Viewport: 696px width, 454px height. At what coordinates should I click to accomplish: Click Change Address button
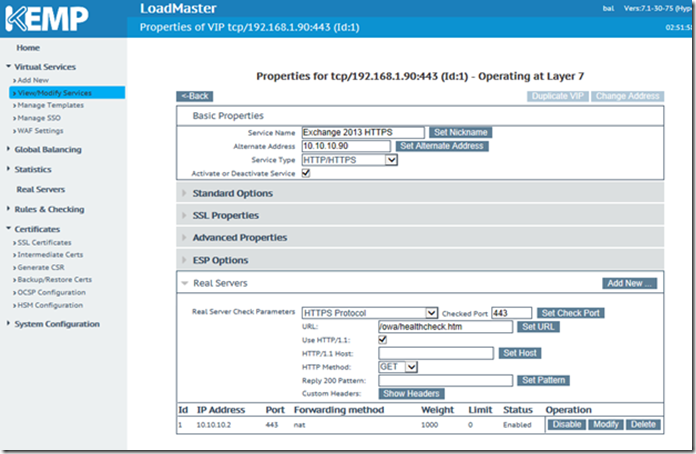(x=628, y=96)
